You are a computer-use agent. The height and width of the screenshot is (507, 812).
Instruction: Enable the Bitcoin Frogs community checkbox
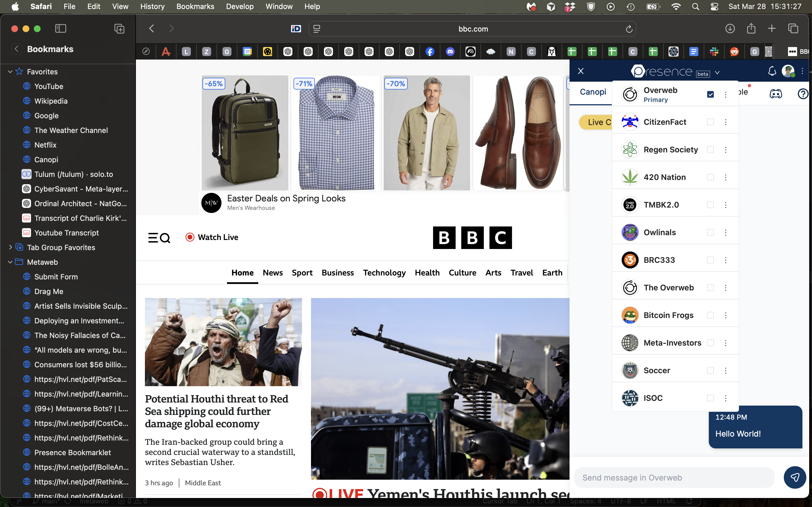pyautogui.click(x=710, y=315)
